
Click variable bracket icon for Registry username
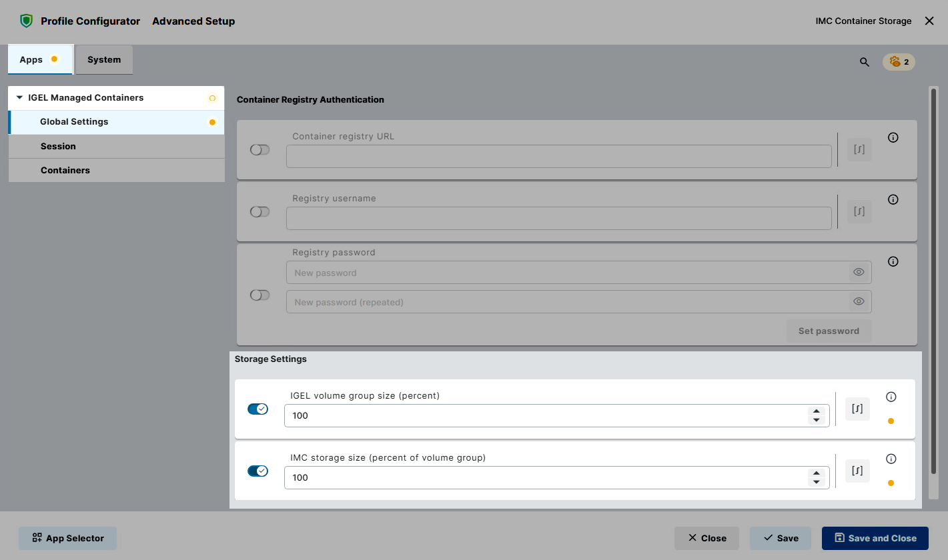859,211
